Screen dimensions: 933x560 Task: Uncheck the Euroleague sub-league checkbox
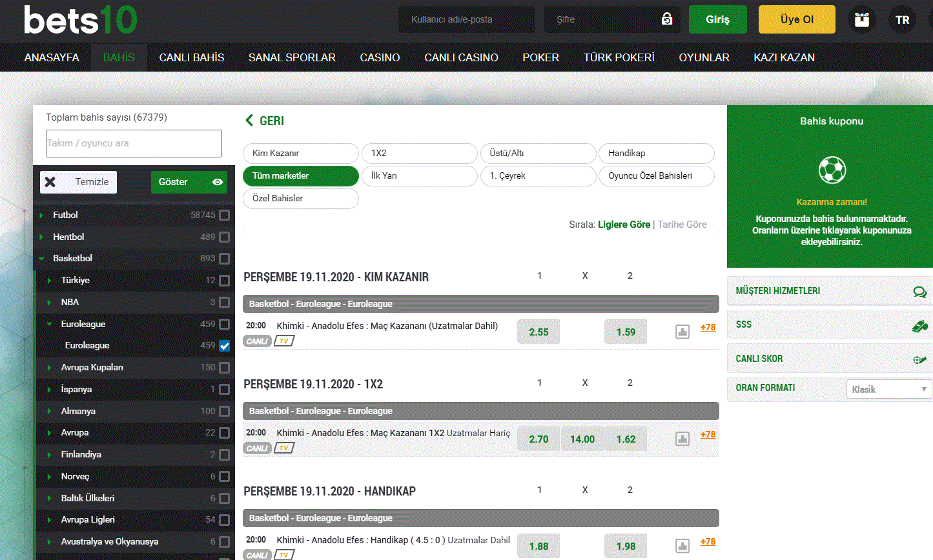coord(224,346)
